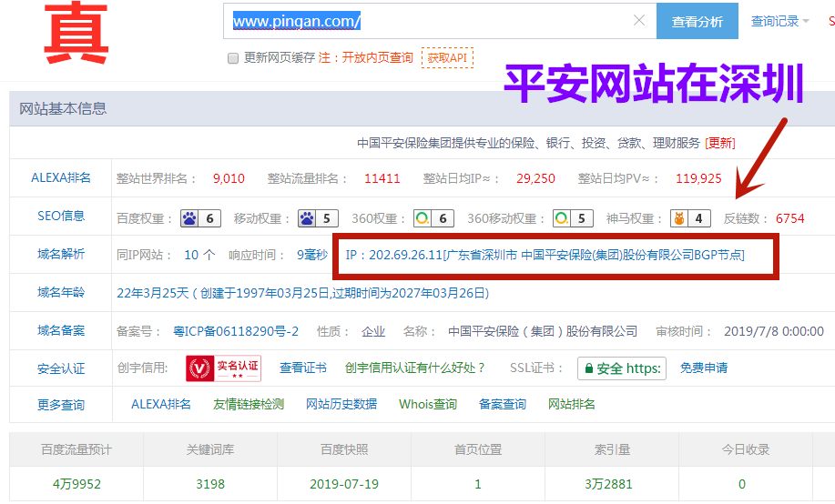This screenshot has width=835, height=504.
Task: Open the Whois查询 link
Action: [428, 404]
